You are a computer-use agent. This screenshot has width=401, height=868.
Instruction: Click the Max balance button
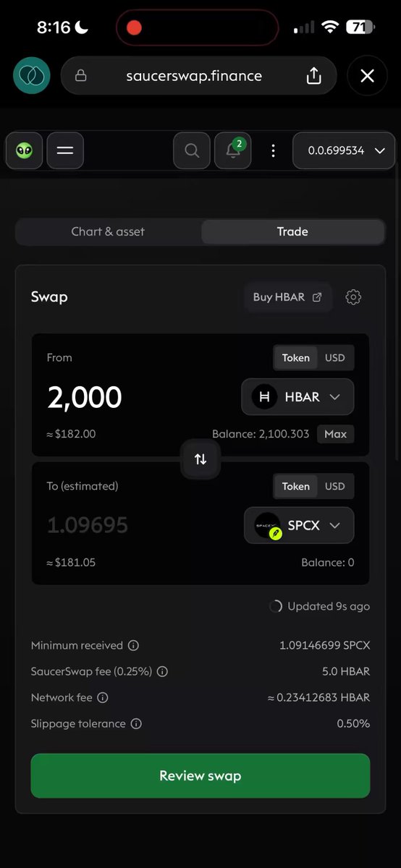pyautogui.click(x=335, y=434)
